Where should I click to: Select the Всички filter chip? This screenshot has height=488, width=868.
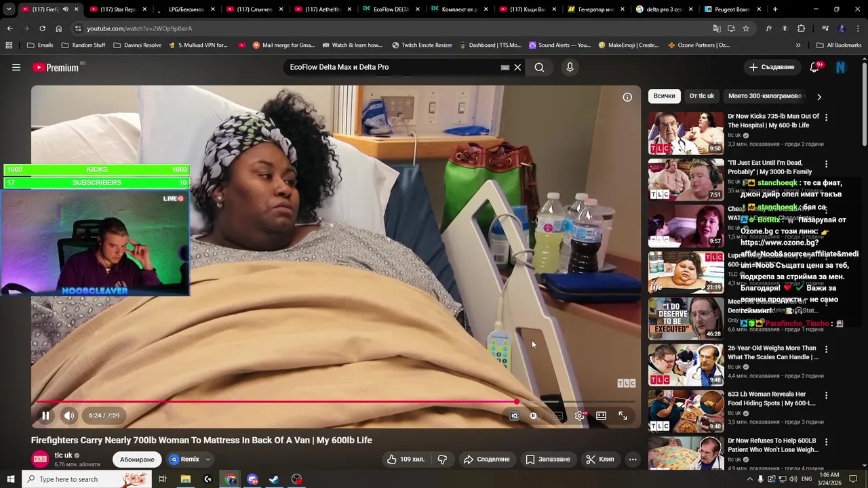tap(664, 96)
